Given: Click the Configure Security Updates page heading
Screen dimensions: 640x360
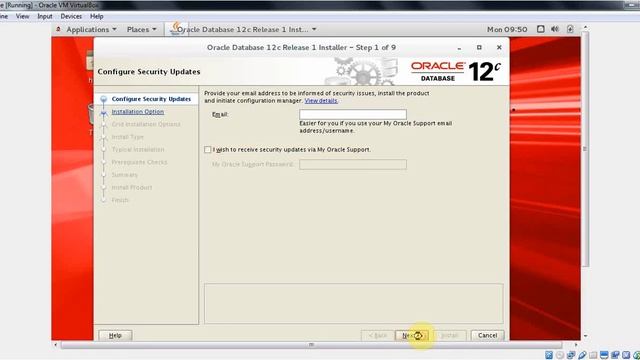Looking at the screenshot, I should (x=149, y=71).
